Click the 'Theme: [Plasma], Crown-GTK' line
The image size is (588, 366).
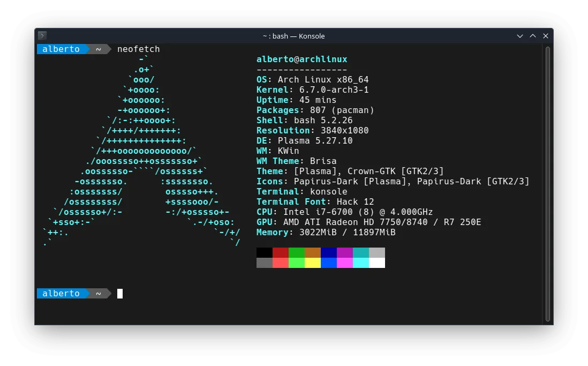click(350, 171)
